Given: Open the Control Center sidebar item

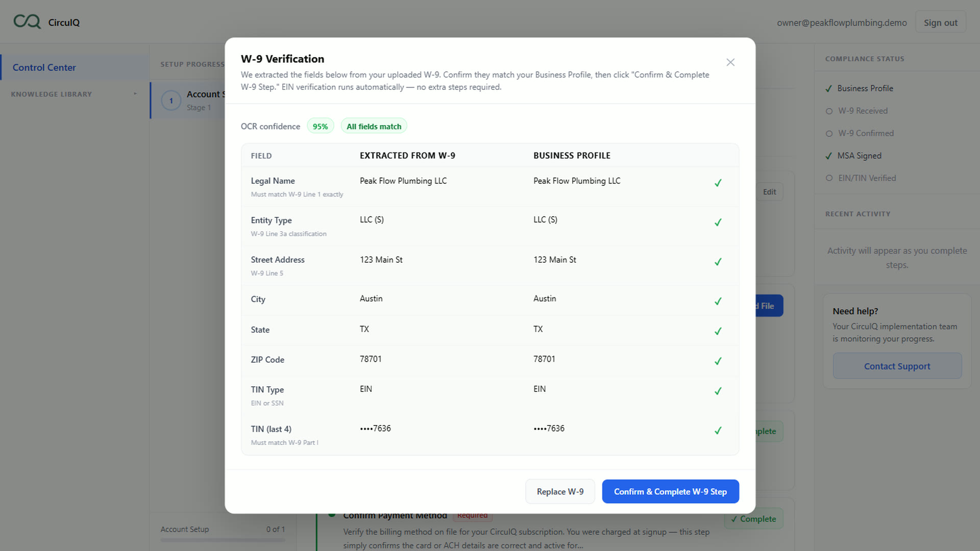Looking at the screenshot, I should pos(75,67).
